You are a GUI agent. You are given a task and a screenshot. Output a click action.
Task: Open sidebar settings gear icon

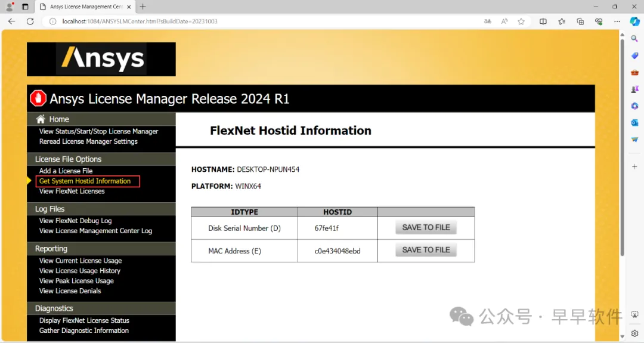[634, 333]
